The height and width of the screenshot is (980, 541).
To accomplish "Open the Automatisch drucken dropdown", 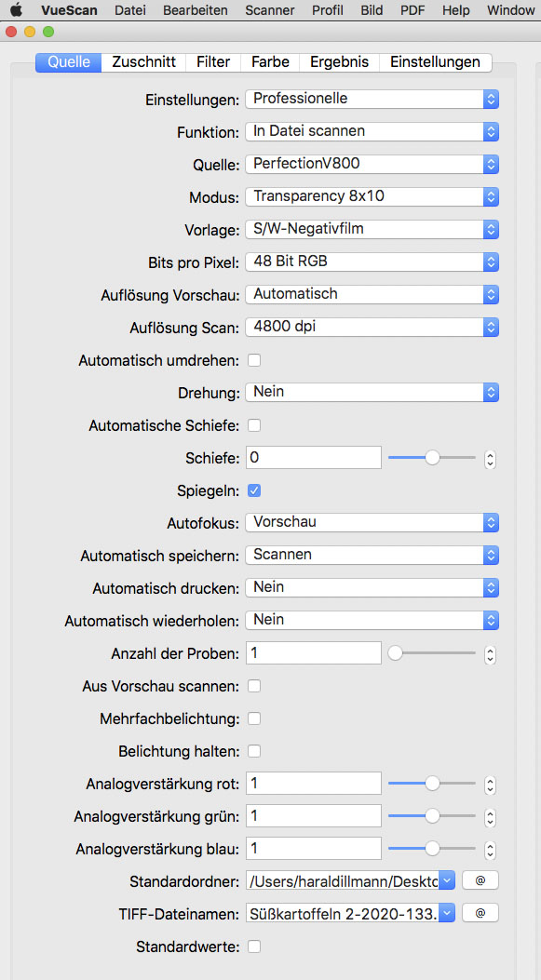I will point(372,587).
